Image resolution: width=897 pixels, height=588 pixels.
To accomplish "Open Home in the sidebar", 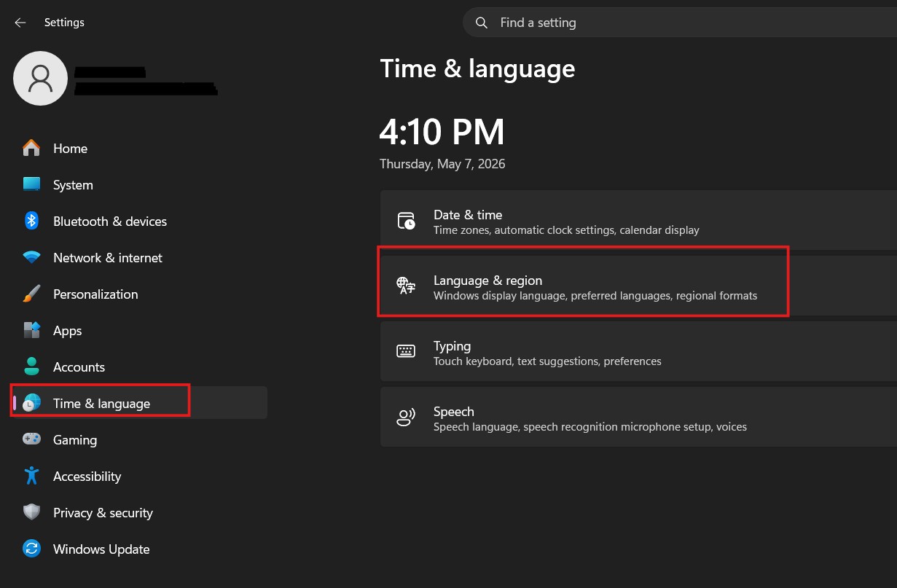I will click(x=138, y=148).
